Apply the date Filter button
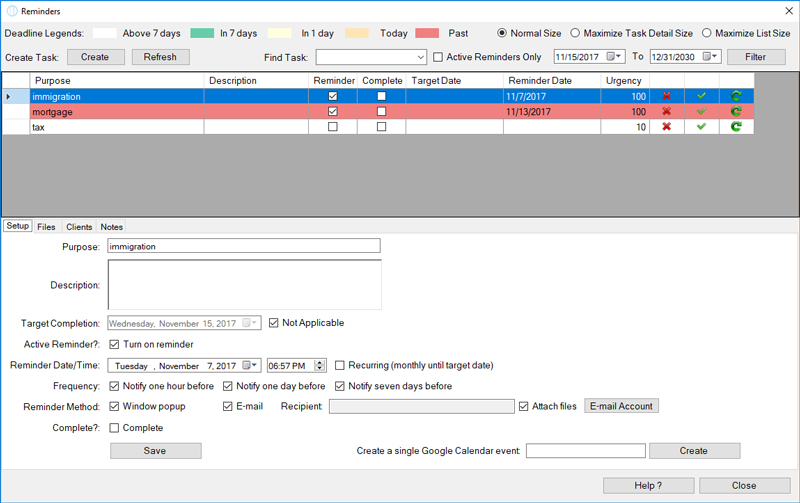The width and height of the screenshot is (800, 503). [x=756, y=57]
